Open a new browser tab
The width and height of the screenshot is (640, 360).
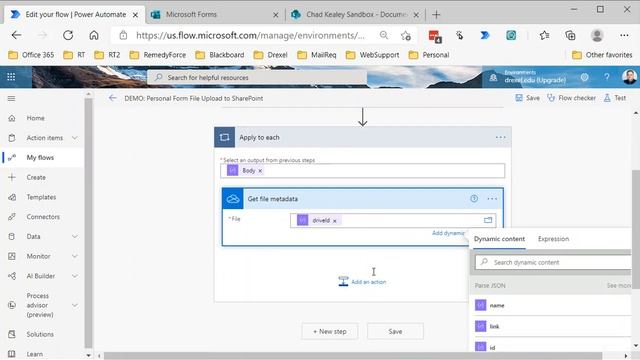point(436,15)
